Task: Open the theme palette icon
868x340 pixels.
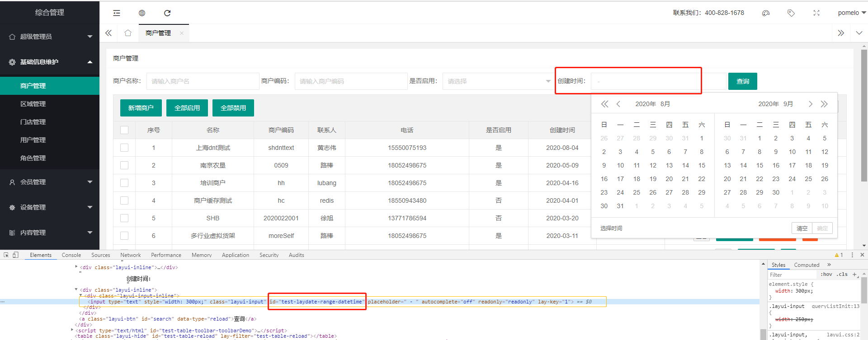Action: click(766, 13)
